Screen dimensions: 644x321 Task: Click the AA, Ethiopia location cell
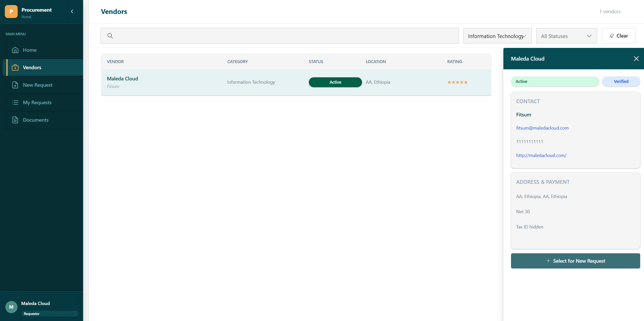378,82
